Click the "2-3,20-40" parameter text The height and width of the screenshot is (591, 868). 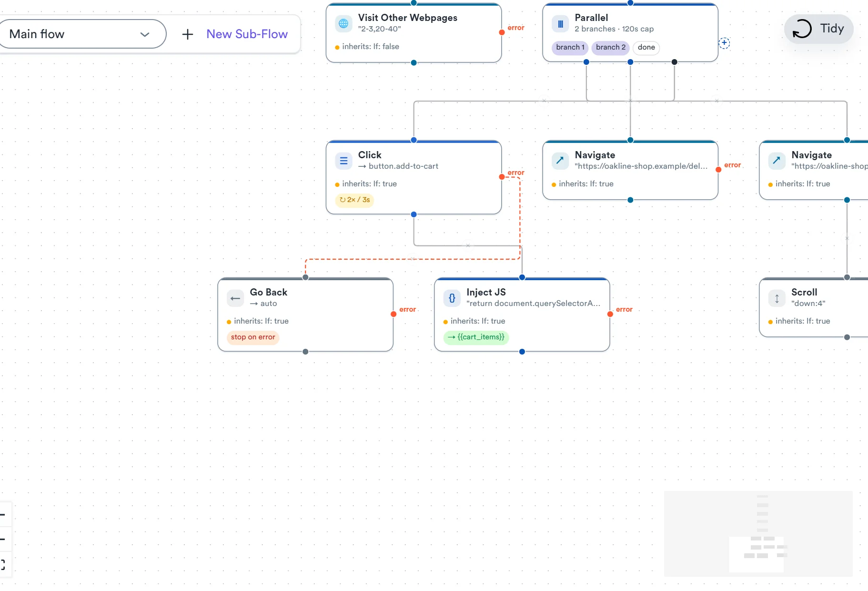click(380, 29)
